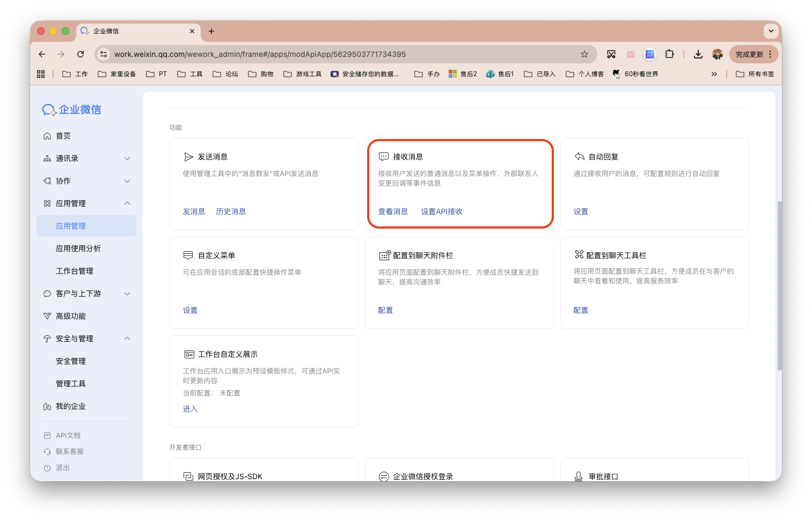Select the 工作台自定义展示 card icon
Screen dimensions: 812x521
pos(189,354)
